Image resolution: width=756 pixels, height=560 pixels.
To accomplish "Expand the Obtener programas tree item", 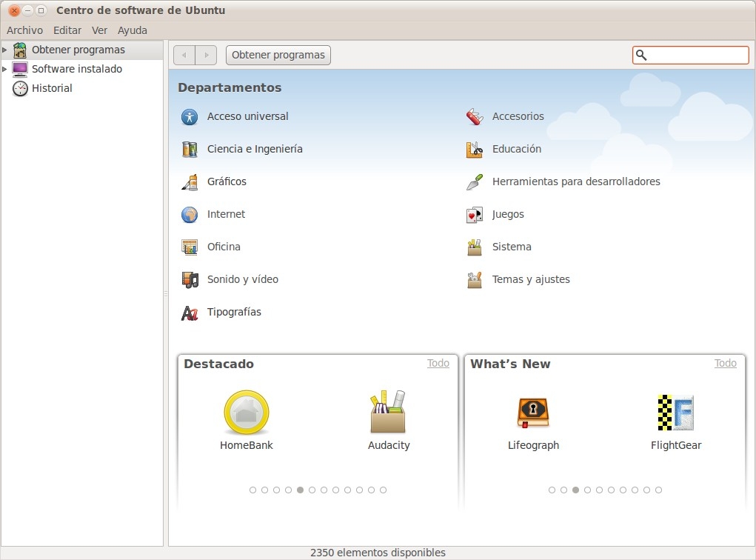I will pos(5,50).
